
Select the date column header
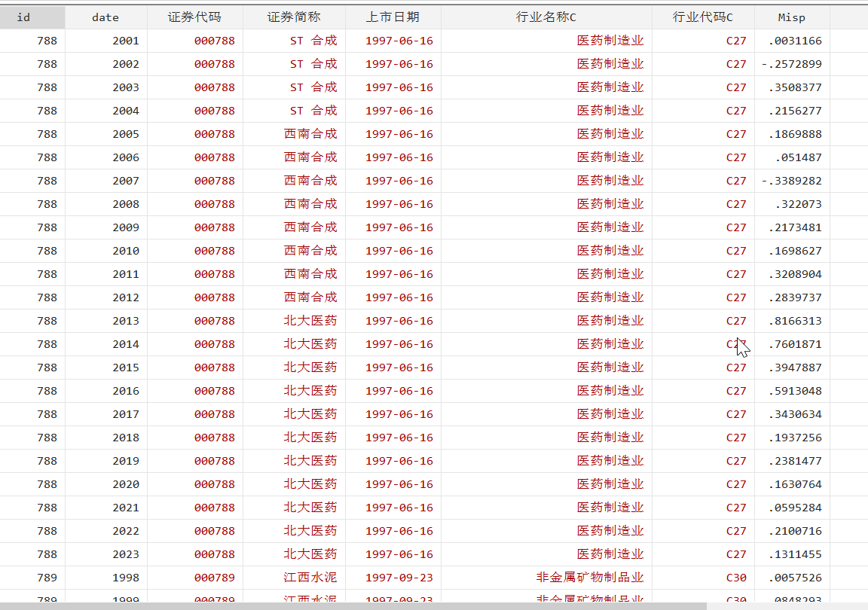click(x=105, y=17)
